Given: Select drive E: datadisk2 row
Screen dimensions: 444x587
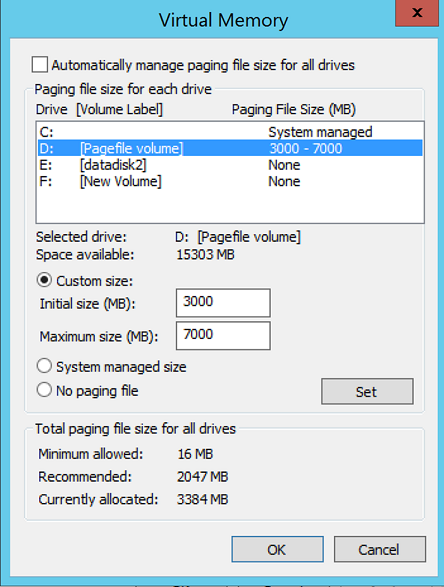Looking at the screenshot, I should 230,165.
